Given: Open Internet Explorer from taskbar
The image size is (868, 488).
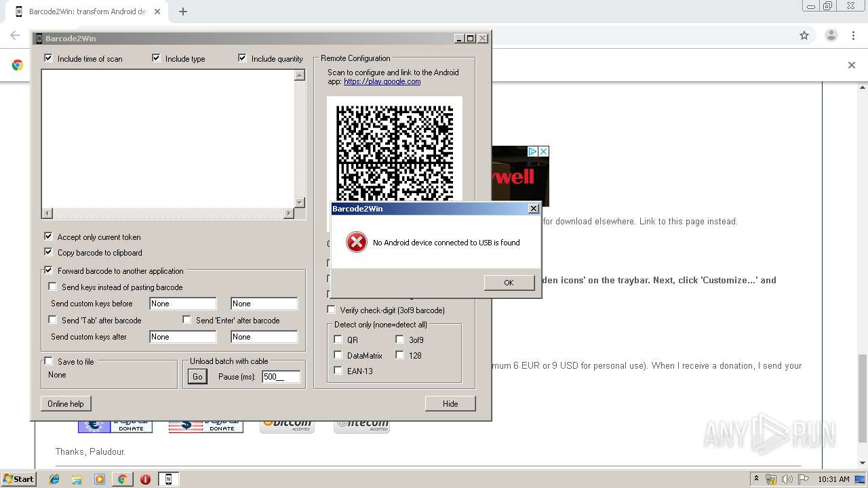Looking at the screenshot, I should point(55,479).
